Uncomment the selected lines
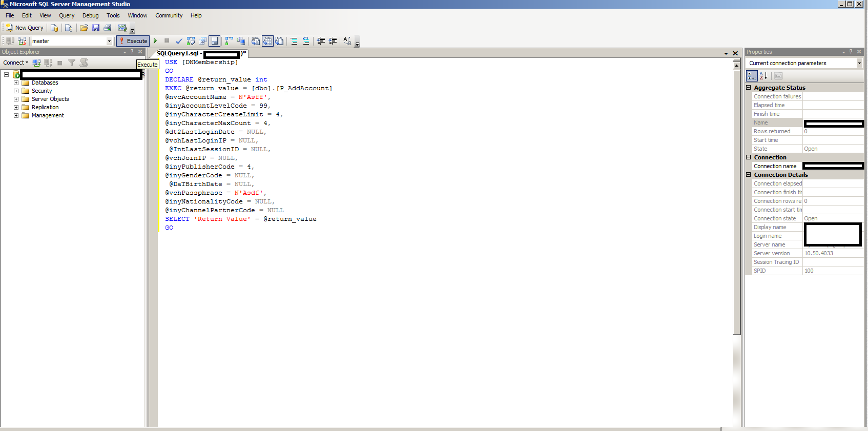 point(306,41)
